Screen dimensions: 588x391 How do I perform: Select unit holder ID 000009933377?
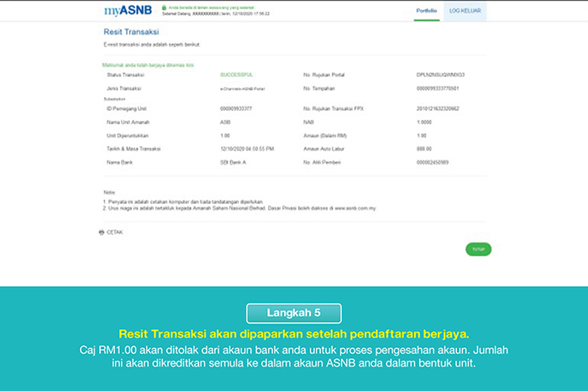click(236, 108)
